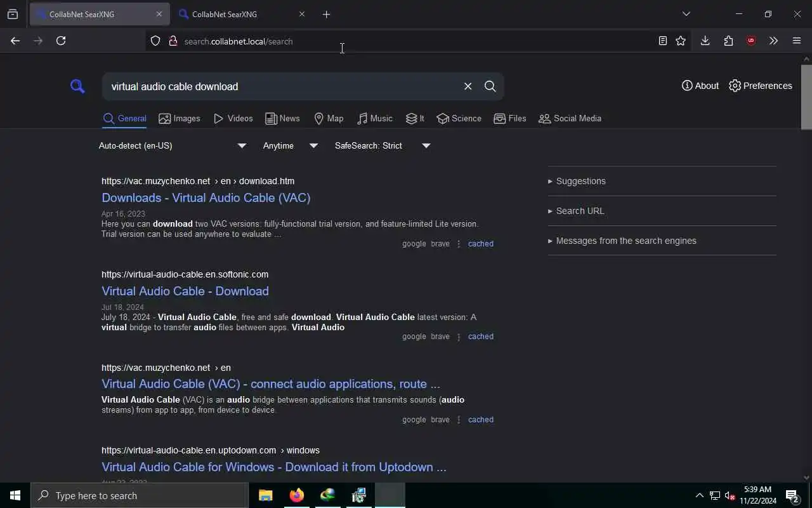The width and height of the screenshot is (812, 508).
Task: Switch to the Science category
Action: (459, 119)
